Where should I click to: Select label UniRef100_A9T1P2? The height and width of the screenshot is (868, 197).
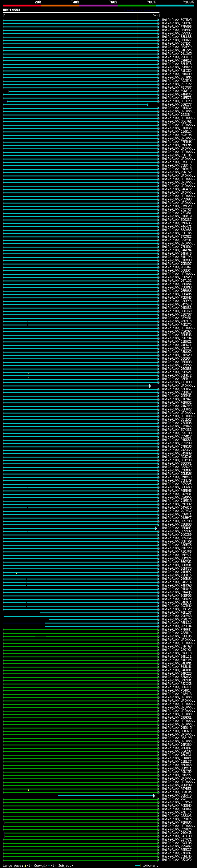point(177,84)
